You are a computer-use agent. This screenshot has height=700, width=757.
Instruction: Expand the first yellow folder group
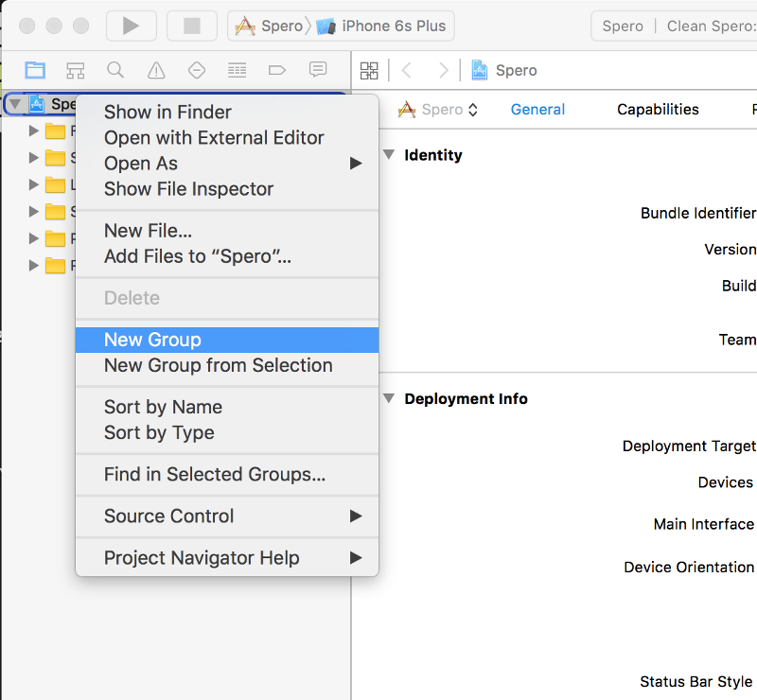33,131
